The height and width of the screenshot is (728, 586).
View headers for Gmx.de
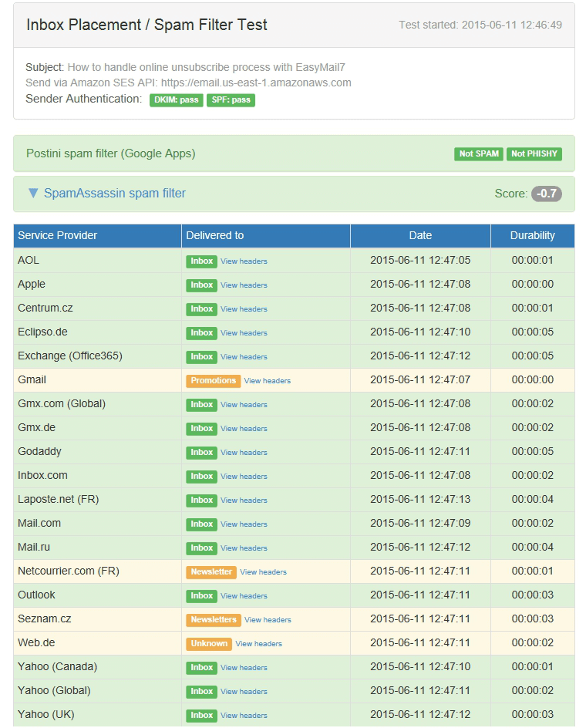[244, 429]
